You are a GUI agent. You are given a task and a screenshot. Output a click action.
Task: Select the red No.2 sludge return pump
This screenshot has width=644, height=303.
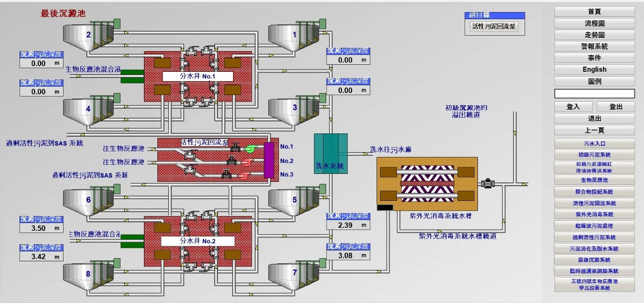tap(246, 162)
